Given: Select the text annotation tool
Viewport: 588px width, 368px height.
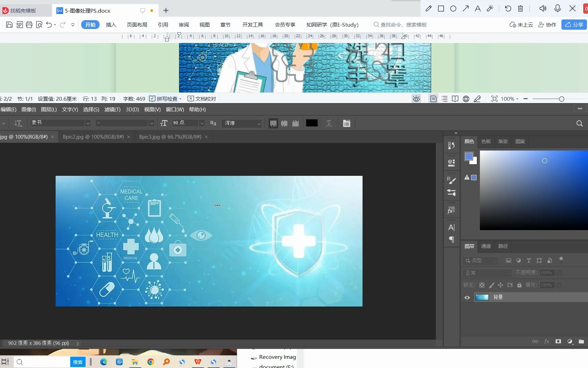Looking at the screenshot, I should coord(478,9).
